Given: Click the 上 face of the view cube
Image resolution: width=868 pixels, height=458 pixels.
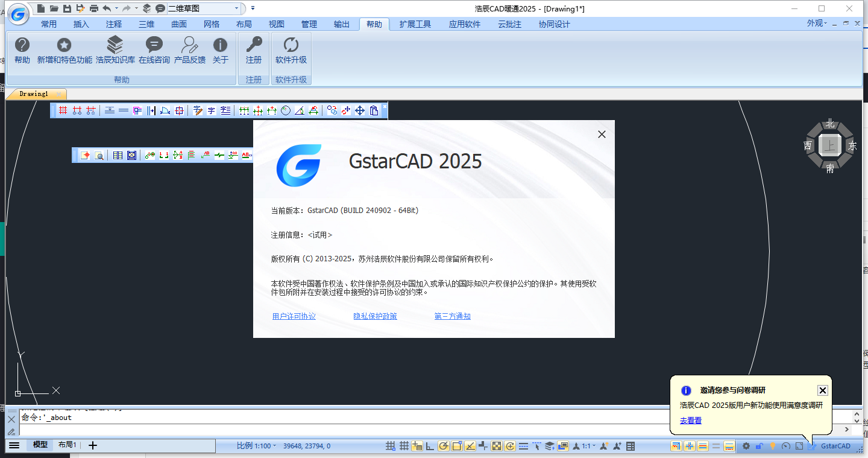Looking at the screenshot, I should click(830, 145).
